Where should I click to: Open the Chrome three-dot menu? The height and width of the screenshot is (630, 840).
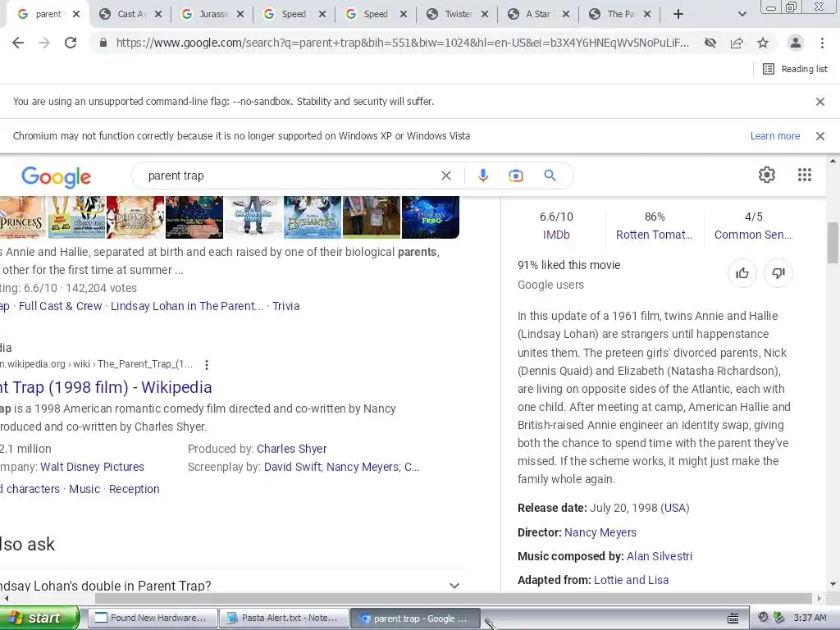tap(822, 43)
